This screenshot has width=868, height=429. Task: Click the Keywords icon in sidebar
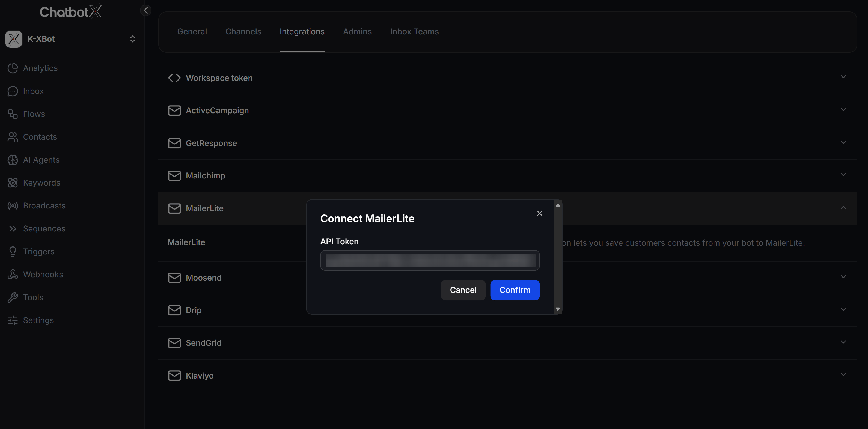[x=13, y=183]
